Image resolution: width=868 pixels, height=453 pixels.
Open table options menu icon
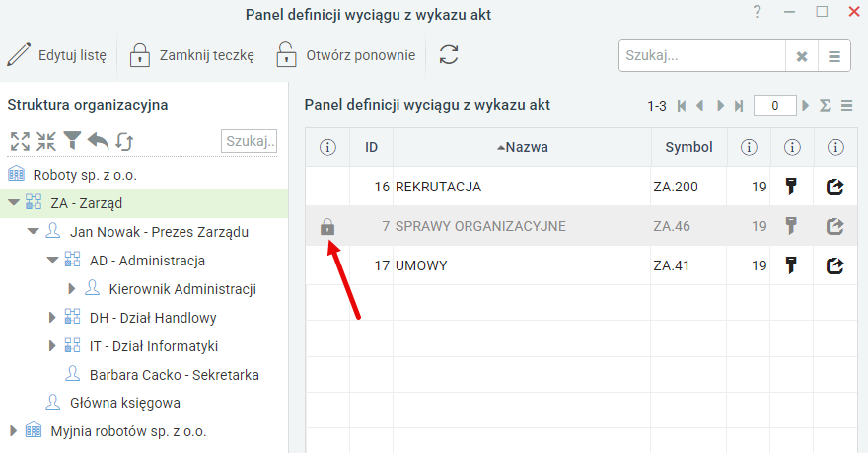point(846,106)
